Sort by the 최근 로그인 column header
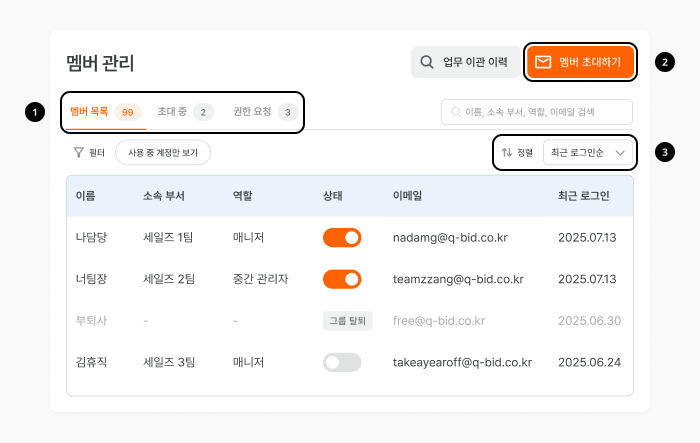Viewport: 700px width, 443px height. click(x=583, y=196)
